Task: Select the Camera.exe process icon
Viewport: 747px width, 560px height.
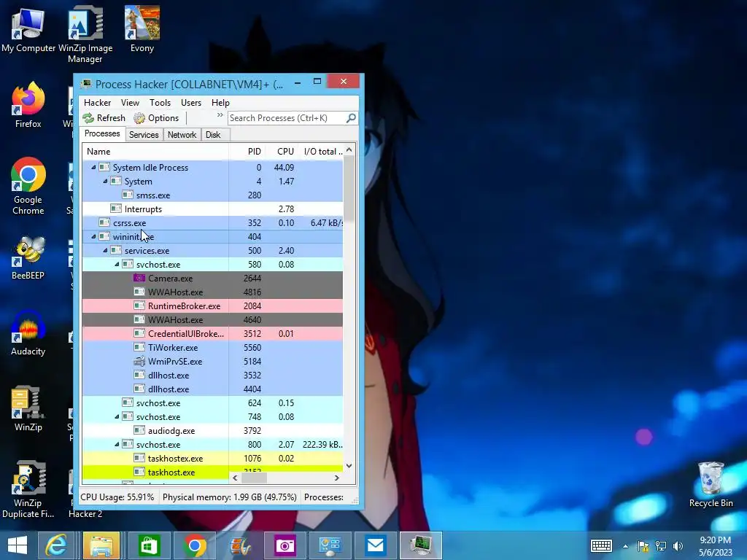Action: (x=139, y=278)
